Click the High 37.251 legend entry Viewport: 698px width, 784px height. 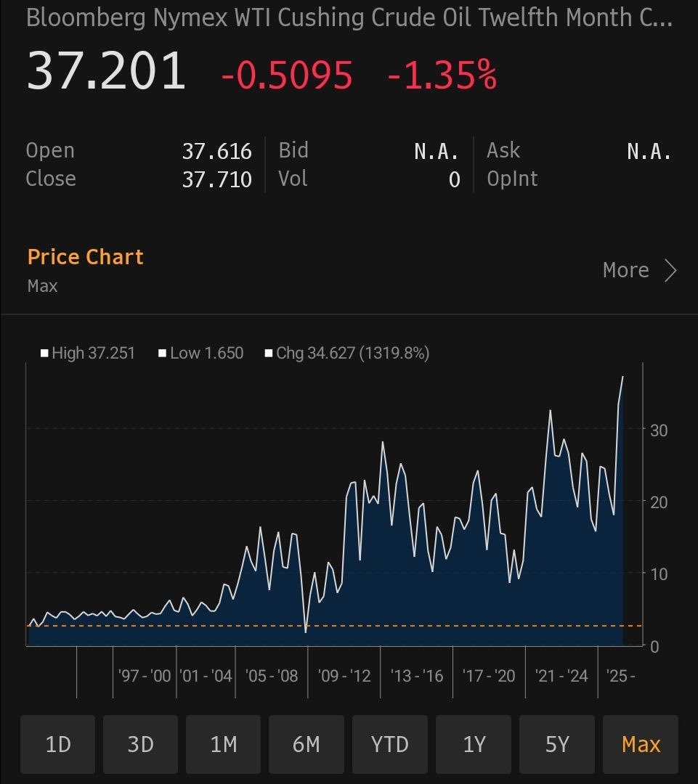coord(88,353)
